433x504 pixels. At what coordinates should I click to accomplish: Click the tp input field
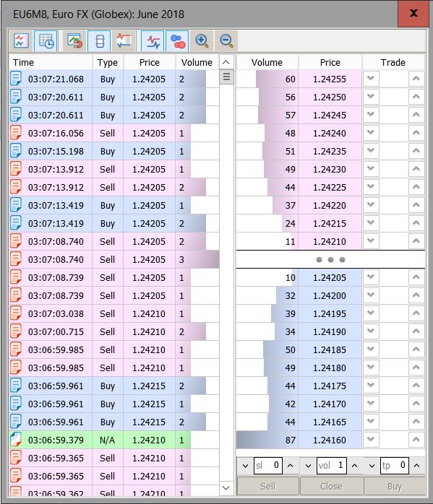pos(395,466)
